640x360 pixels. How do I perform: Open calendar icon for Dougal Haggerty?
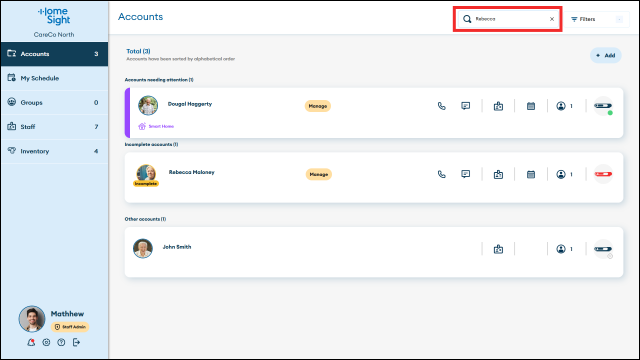click(x=531, y=106)
